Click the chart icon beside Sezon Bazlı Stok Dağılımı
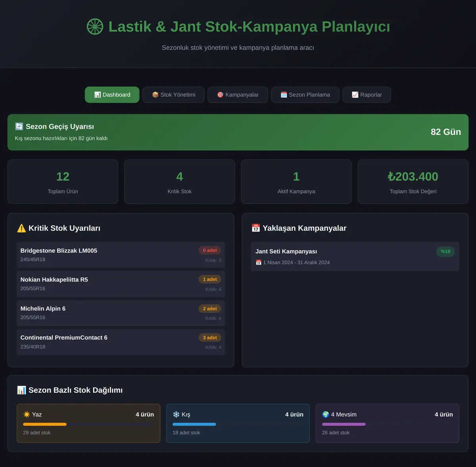The height and width of the screenshot is (467, 476). pyautogui.click(x=21, y=390)
